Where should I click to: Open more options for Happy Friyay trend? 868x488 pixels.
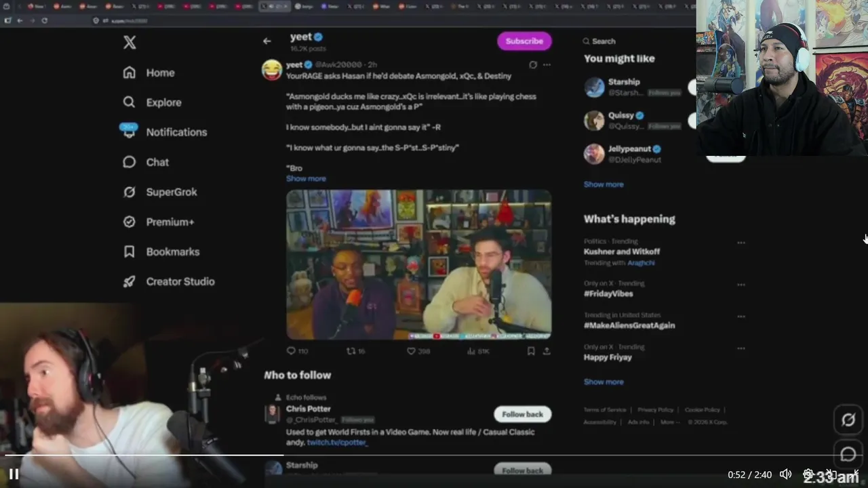[741, 348]
